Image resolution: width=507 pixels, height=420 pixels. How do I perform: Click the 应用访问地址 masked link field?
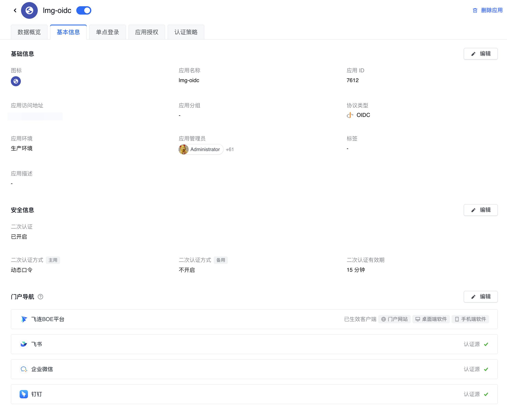coord(35,116)
